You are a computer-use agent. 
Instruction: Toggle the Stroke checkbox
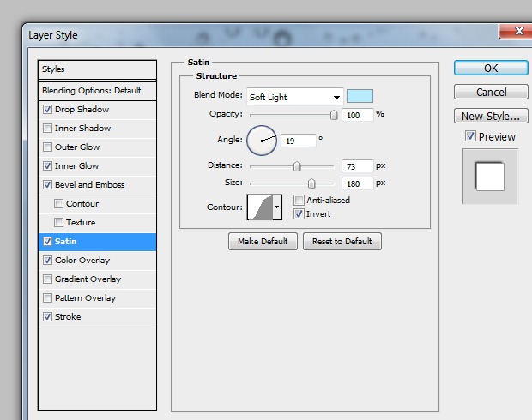[47, 317]
